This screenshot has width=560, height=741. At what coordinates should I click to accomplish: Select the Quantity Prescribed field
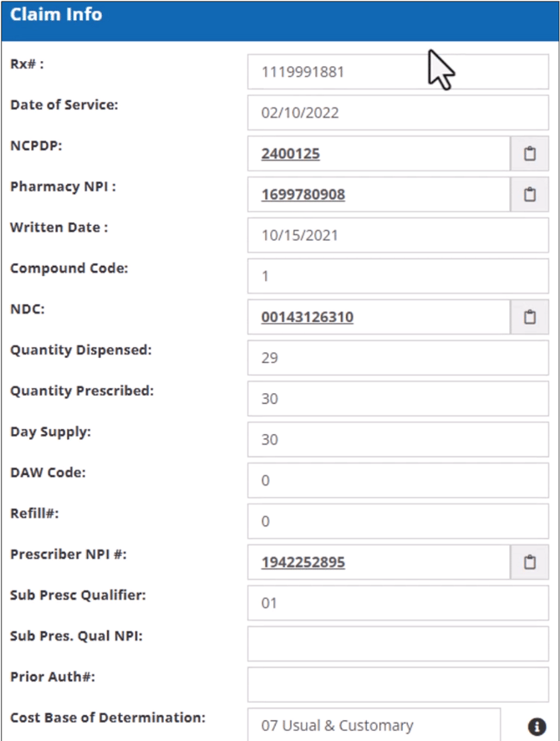click(398, 399)
